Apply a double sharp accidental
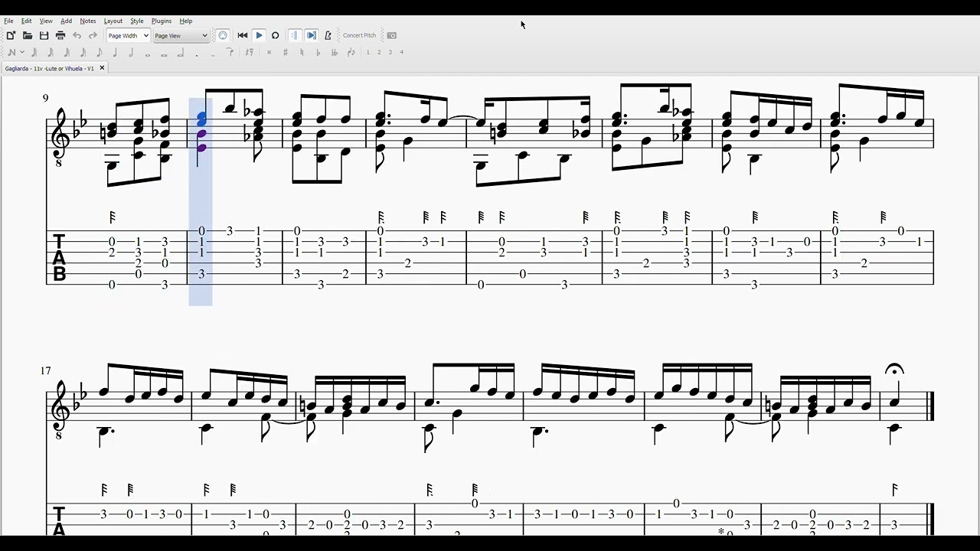 [x=269, y=52]
